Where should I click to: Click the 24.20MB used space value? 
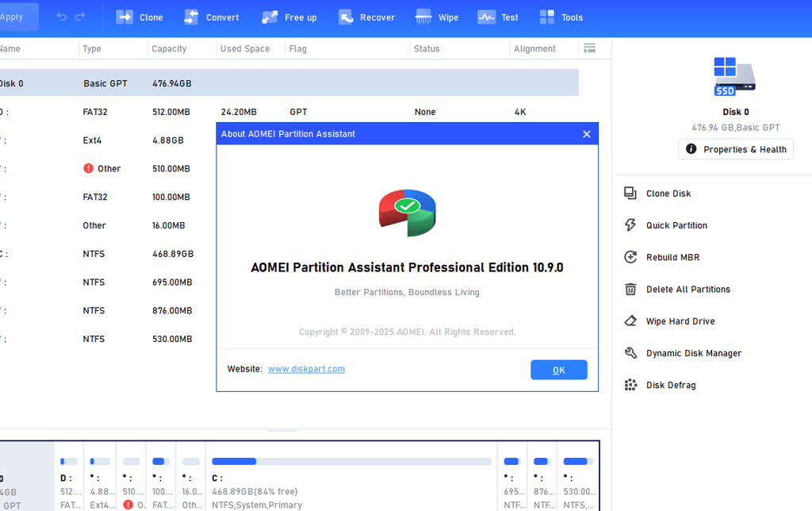[x=238, y=112]
